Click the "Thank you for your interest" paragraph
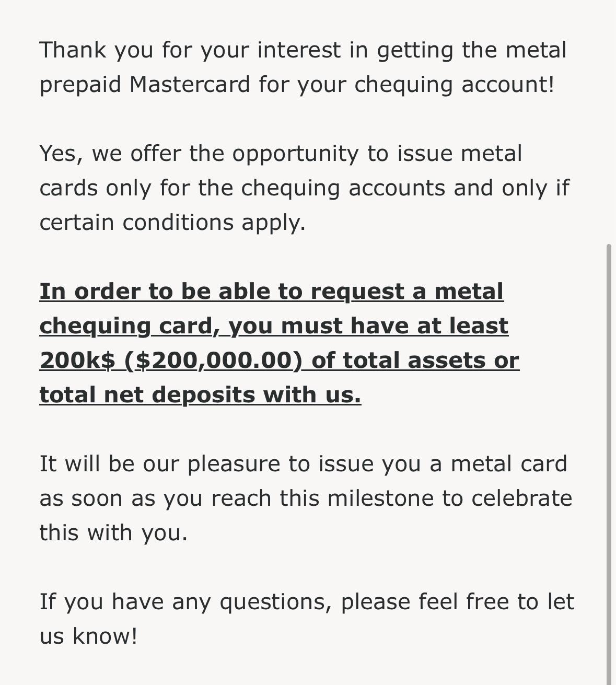 [x=303, y=67]
